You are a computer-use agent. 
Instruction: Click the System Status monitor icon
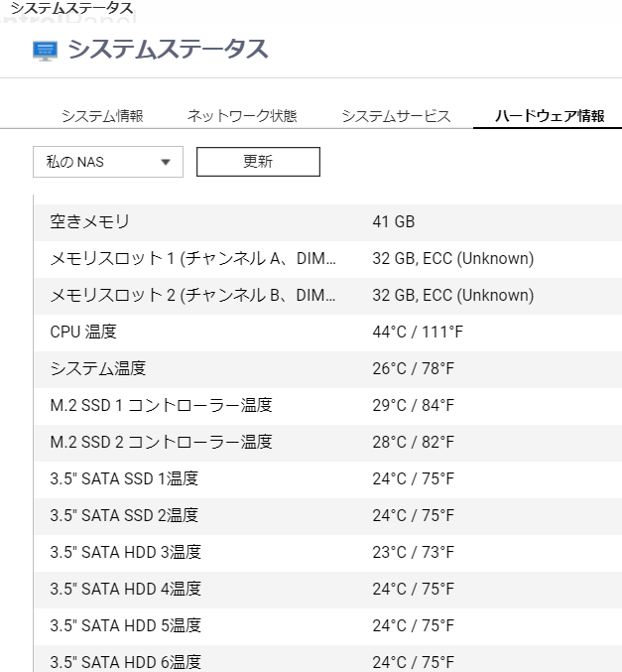click(45, 51)
